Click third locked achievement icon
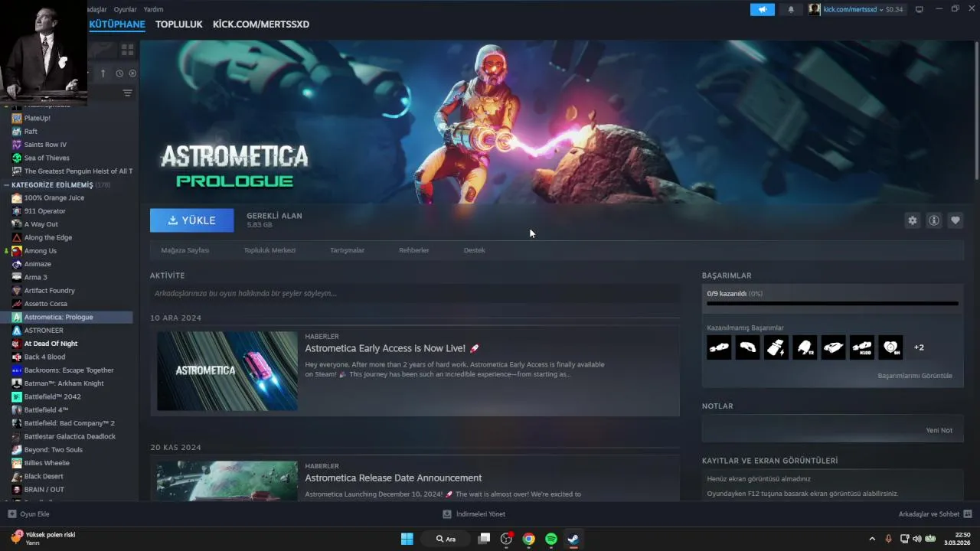 [776, 347]
